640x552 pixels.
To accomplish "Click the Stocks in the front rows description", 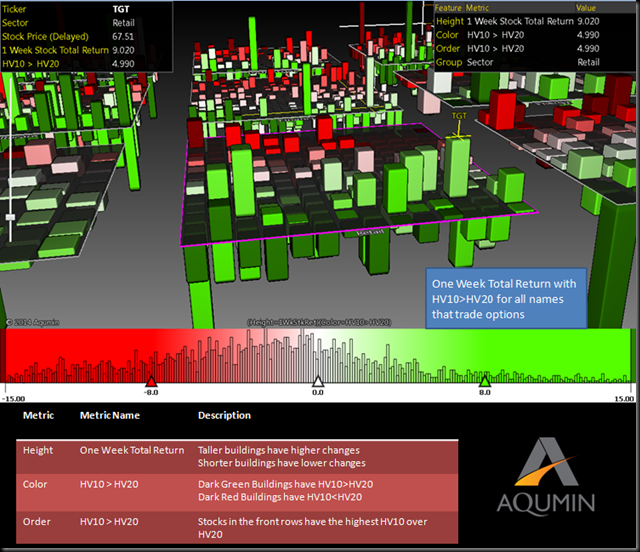I will click(312, 528).
